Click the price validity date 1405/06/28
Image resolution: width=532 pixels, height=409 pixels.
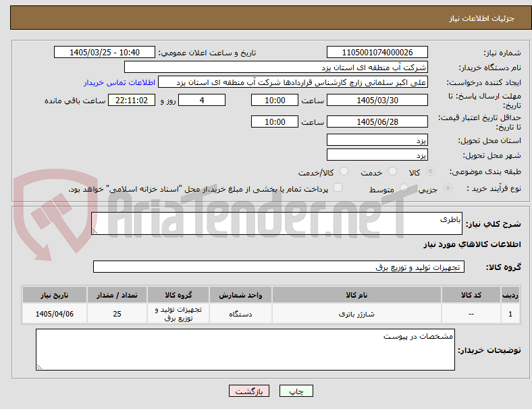pyautogui.click(x=377, y=121)
